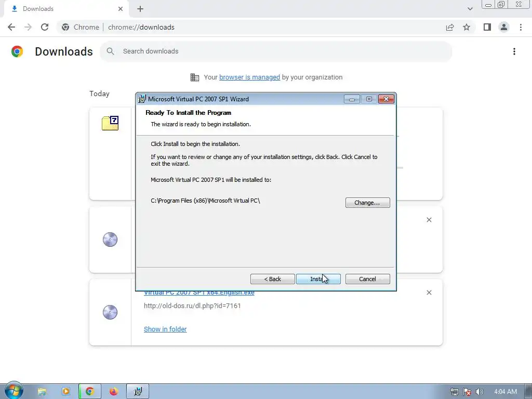Select the Downloads tab
The height and width of the screenshot is (399, 532).
coord(66,9)
